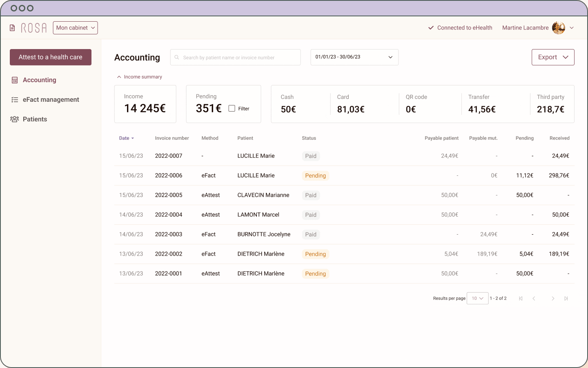Screen dimensions: 588x368
Task: Click Paid status badge for invoice 2022-0007
Action: (x=311, y=156)
